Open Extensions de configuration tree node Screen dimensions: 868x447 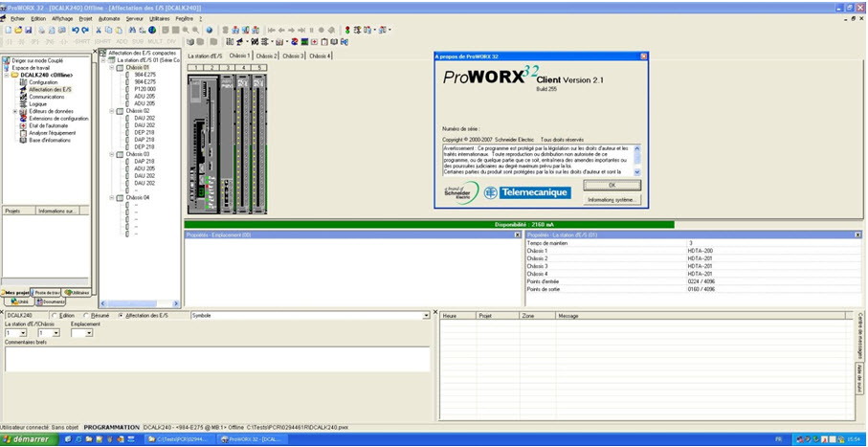pos(58,118)
